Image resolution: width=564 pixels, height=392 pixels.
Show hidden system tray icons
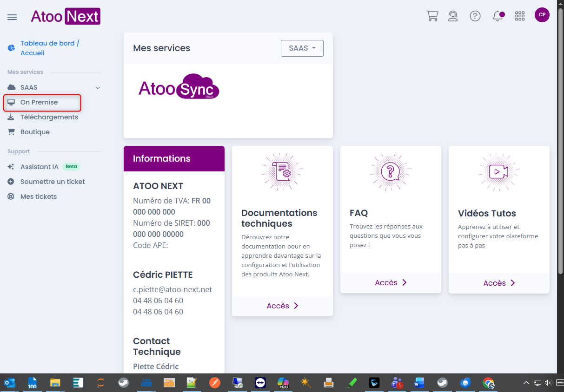(x=526, y=383)
